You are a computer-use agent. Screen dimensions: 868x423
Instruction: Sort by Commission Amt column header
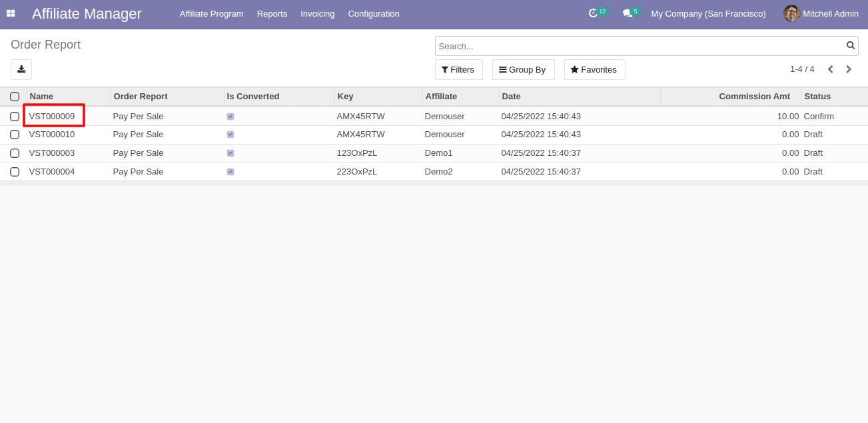click(754, 97)
